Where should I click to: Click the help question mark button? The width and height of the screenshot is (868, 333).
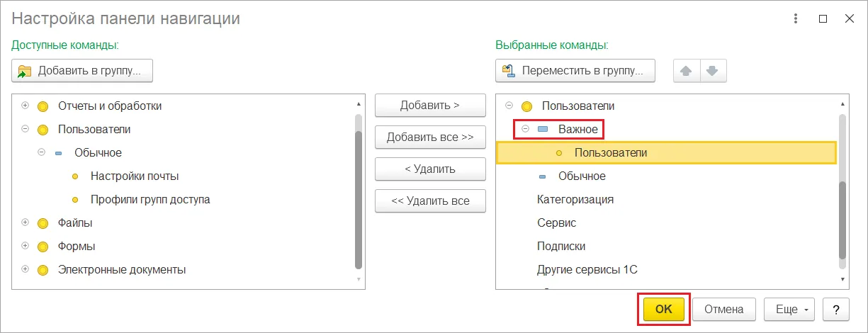tap(836, 309)
